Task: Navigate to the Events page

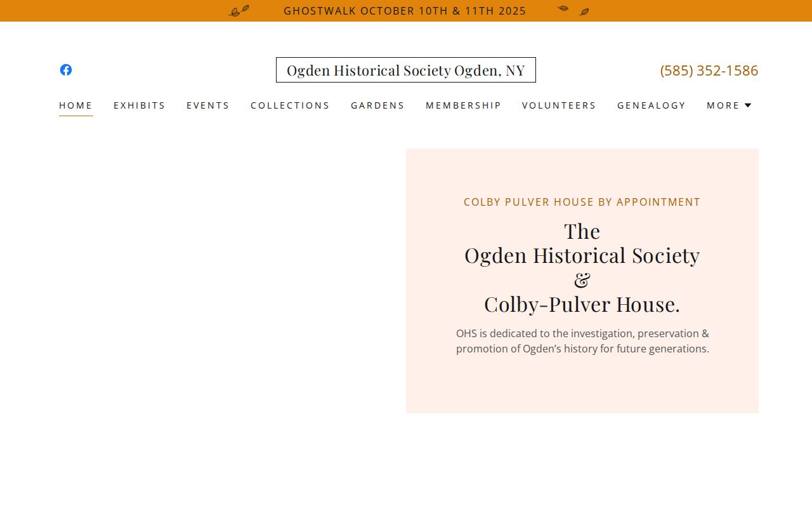Action: [208, 105]
